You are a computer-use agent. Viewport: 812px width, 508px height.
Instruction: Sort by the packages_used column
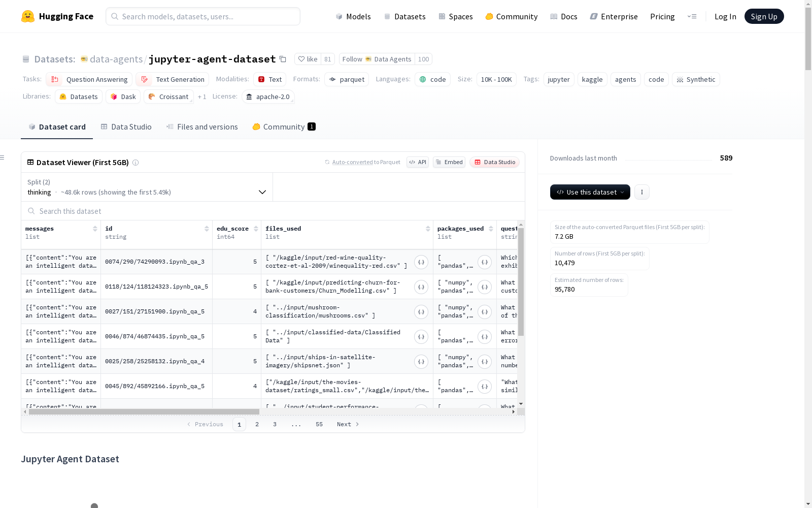tap(491, 229)
